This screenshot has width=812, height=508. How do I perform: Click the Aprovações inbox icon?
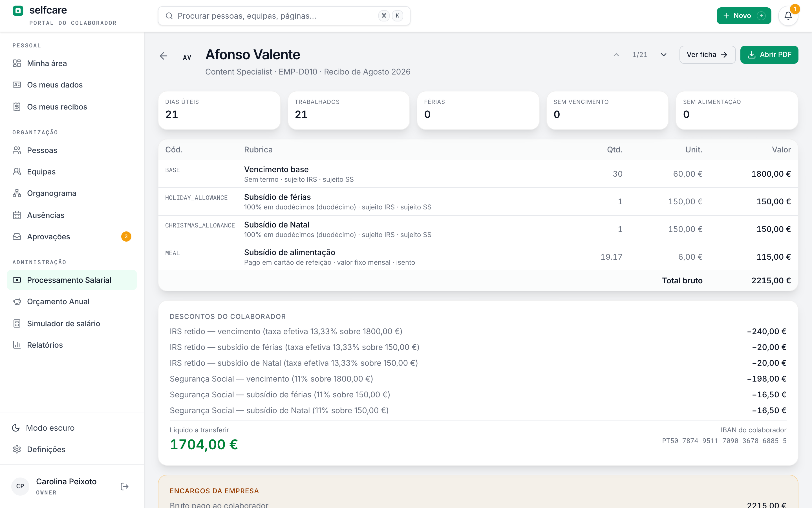pyautogui.click(x=17, y=237)
